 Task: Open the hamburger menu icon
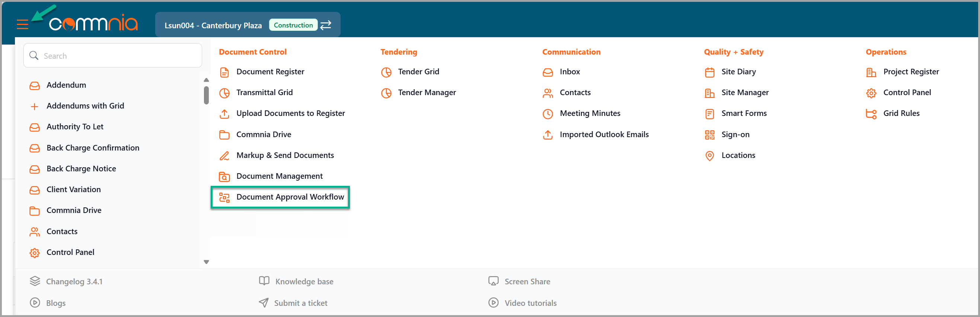(22, 25)
